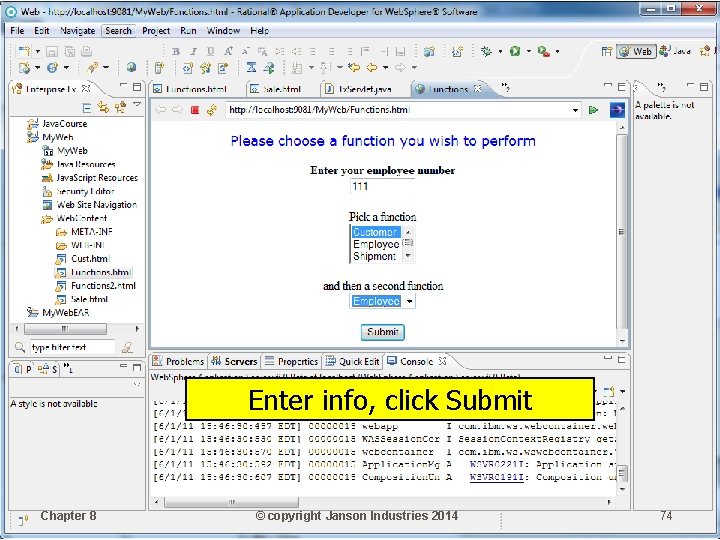Click the Link with Editor icon
The width and height of the screenshot is (720, 540).
[x=103, y=108]
